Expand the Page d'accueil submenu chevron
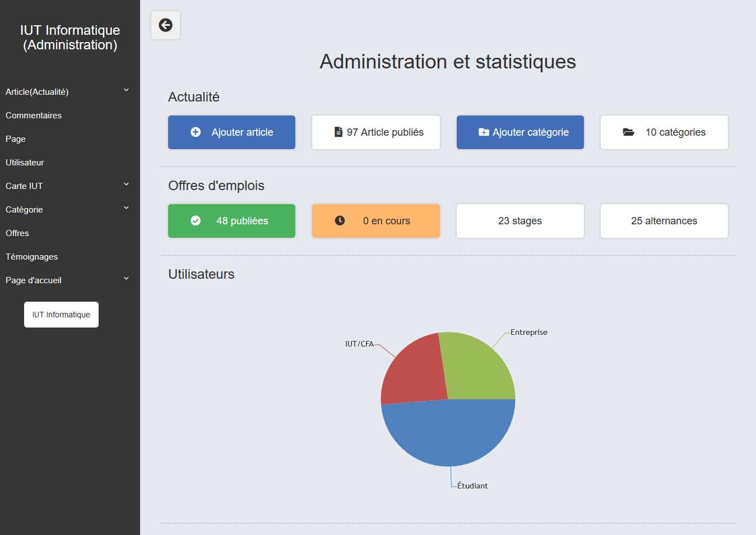The image size is (756, 535). pyautogui.click(x=126, y=279)
